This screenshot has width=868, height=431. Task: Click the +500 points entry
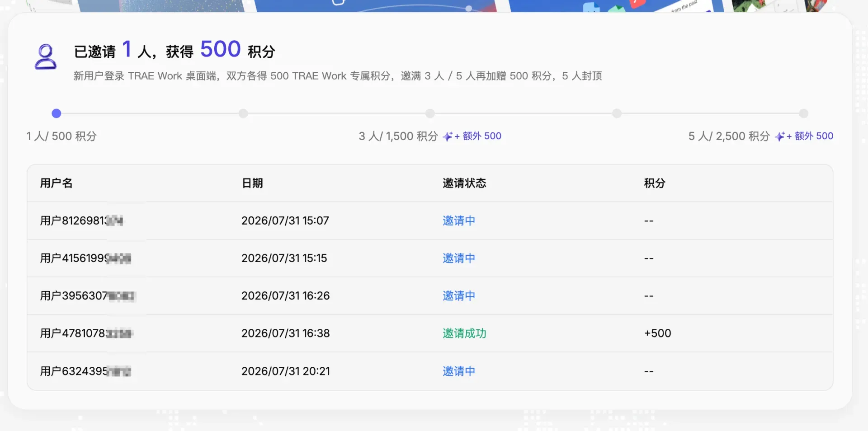657,333
